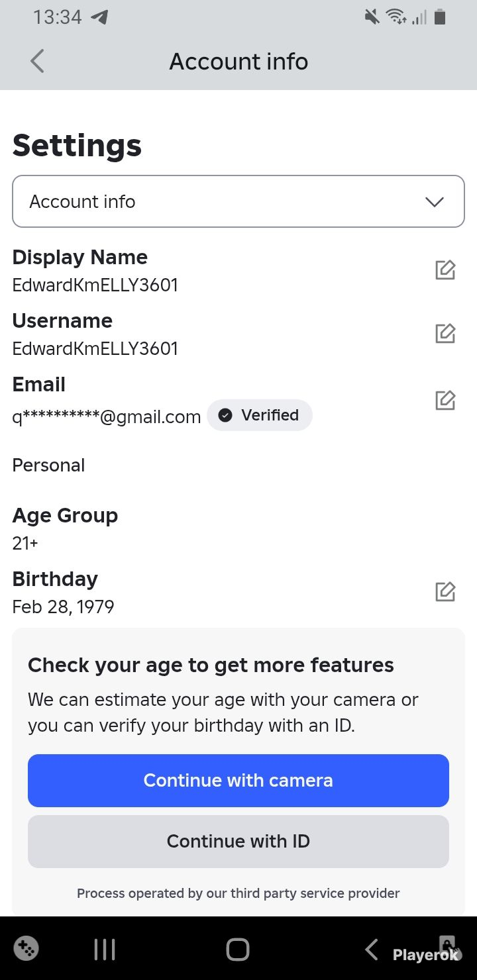Expand the Account info settings dropdown
Viewport: 477px width, 980px height.
point(238,201)
